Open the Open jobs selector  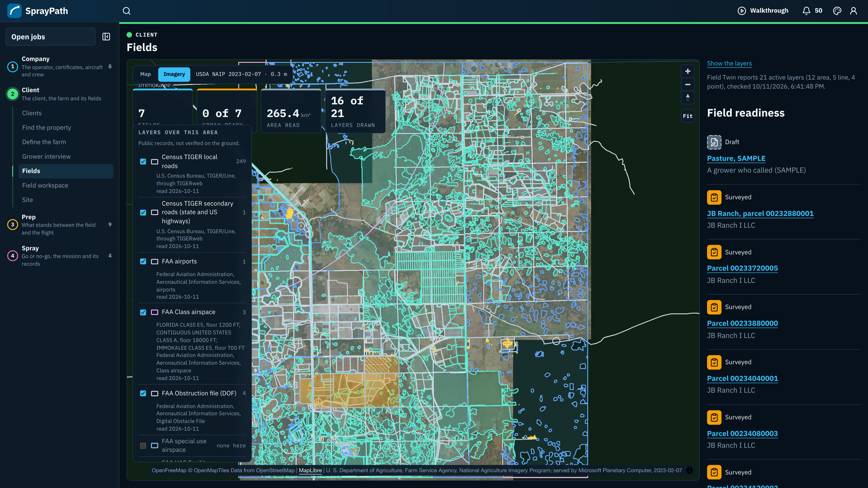click(x=50, y=37)
